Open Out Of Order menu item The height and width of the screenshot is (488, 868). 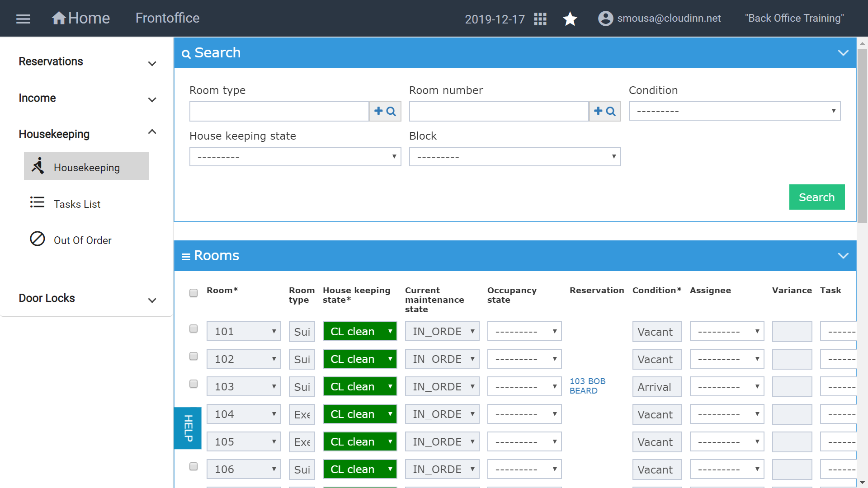82,240
